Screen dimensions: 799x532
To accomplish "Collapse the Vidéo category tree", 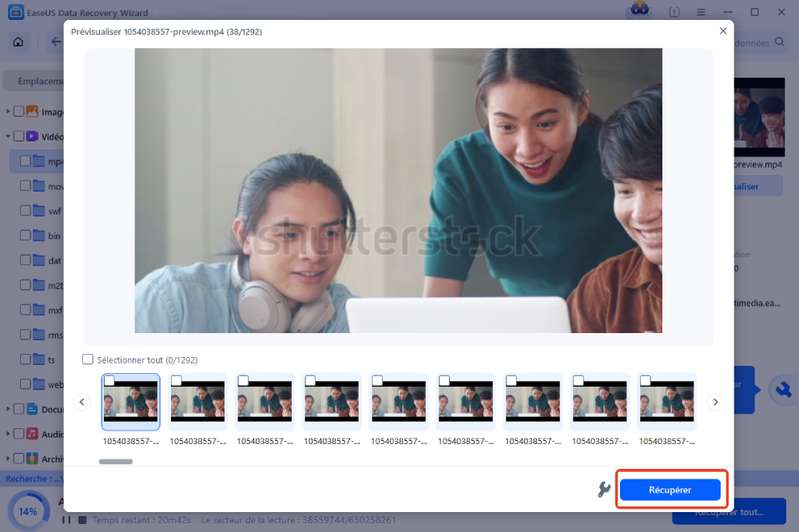I will (x=8, y=136).
